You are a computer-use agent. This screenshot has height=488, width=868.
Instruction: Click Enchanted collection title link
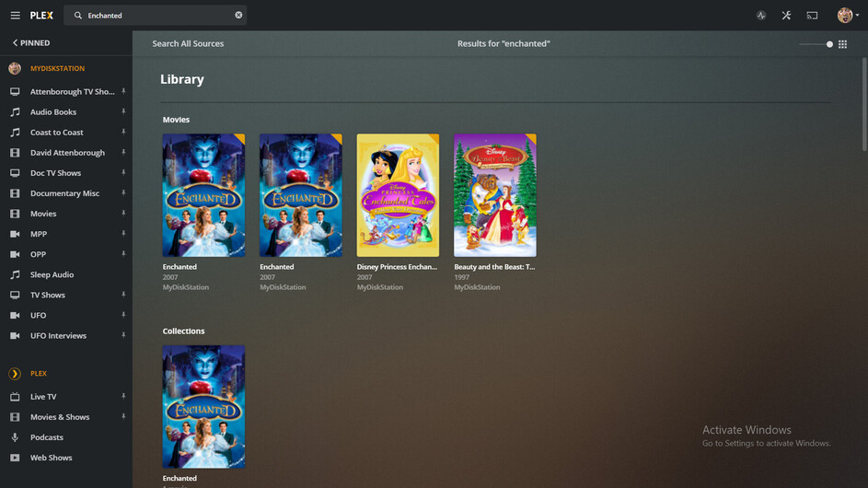179,479
